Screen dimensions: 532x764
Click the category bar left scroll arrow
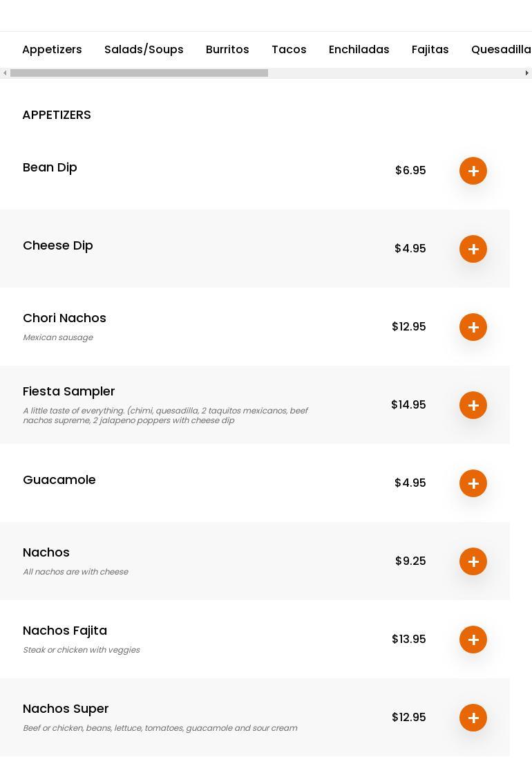[x=5, y=73]
